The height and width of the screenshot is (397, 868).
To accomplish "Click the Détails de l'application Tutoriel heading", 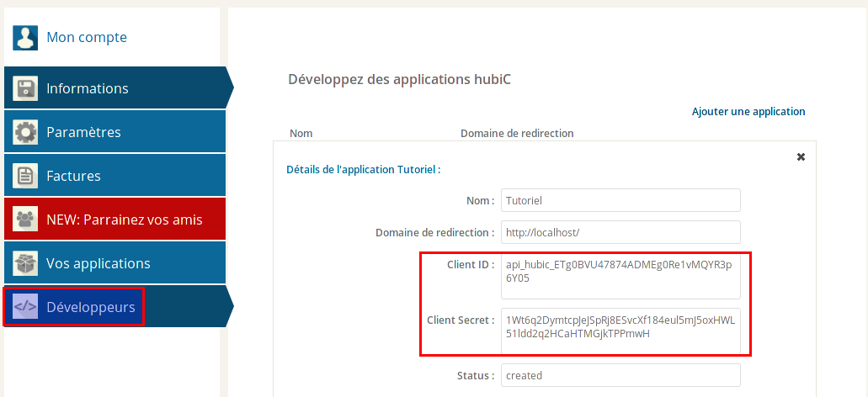I will (363, 169).
